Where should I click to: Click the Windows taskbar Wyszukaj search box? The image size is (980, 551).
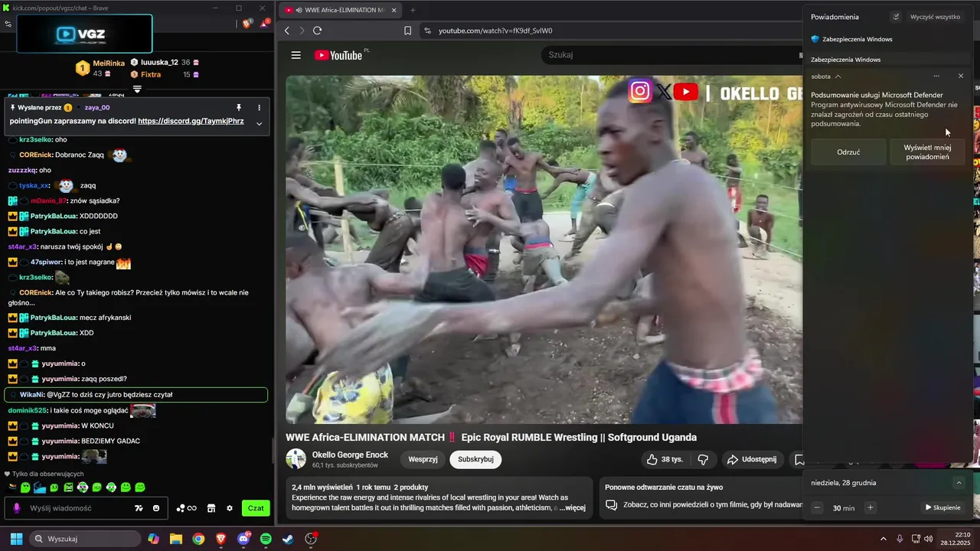tap(84, 539)
